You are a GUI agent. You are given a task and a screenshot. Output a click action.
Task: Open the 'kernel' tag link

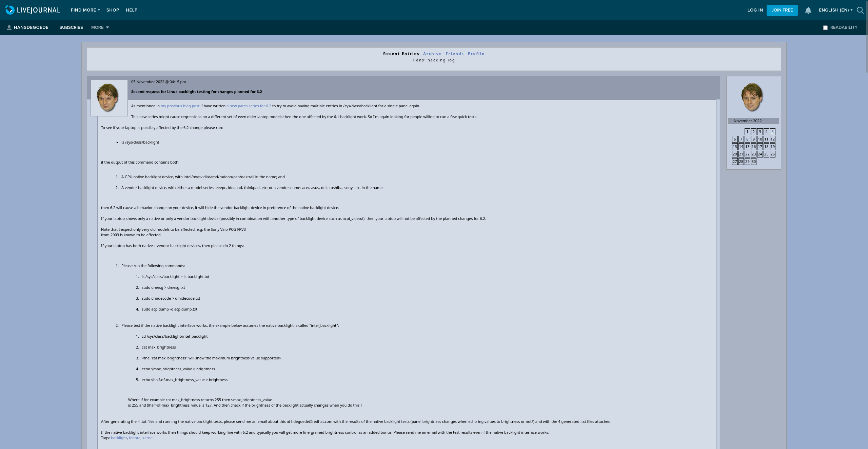[x=148, y=438]
